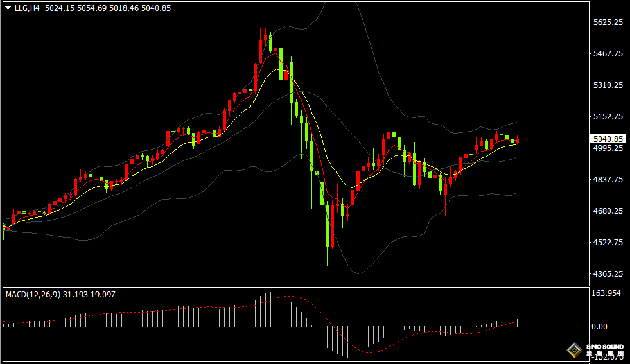Image resolution: width=630 pixels, height=364 pixels.
Task: Click the open price 5024.15 in header
Action: tap(59, 8)
